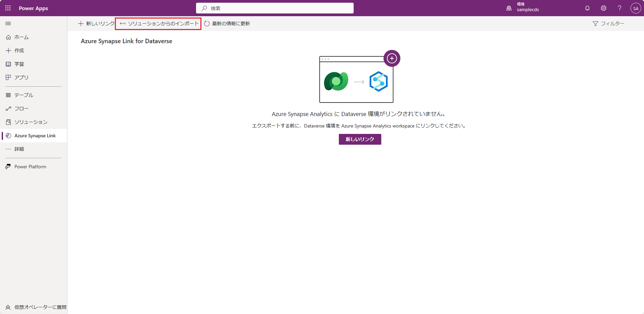This screenshot has height=314, width=644.
Task: Open フロー from the sidebar
Action: click(x=21, y=108)
